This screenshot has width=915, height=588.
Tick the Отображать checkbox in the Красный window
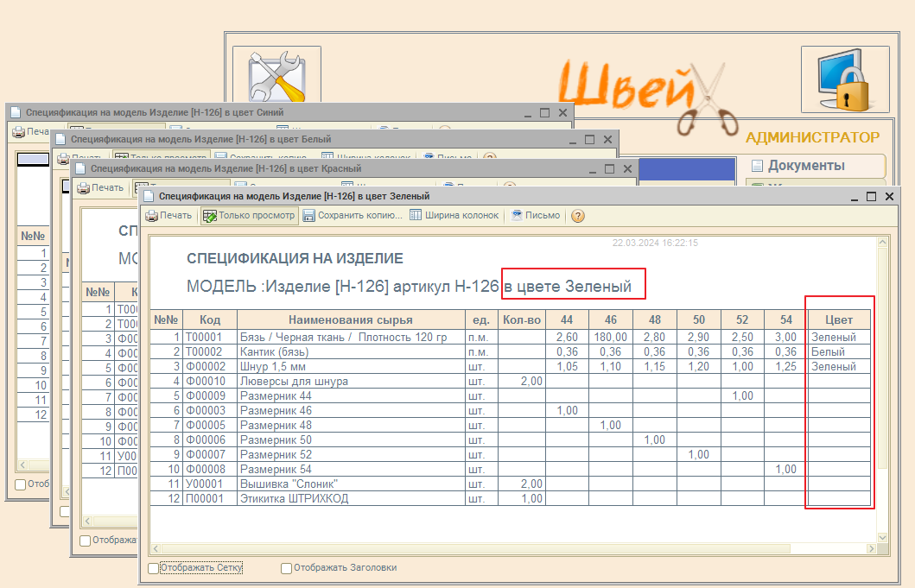pos(86,541)
